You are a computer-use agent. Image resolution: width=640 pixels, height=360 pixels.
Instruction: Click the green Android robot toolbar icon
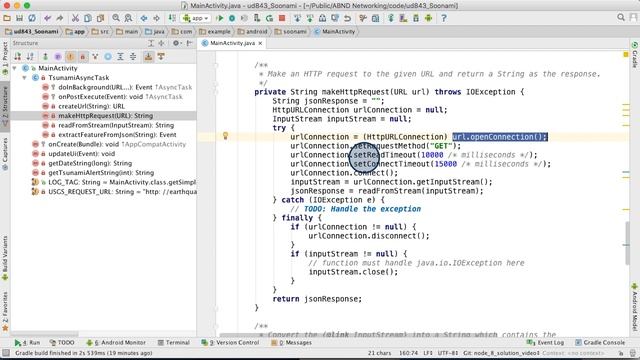coord(428,18)
